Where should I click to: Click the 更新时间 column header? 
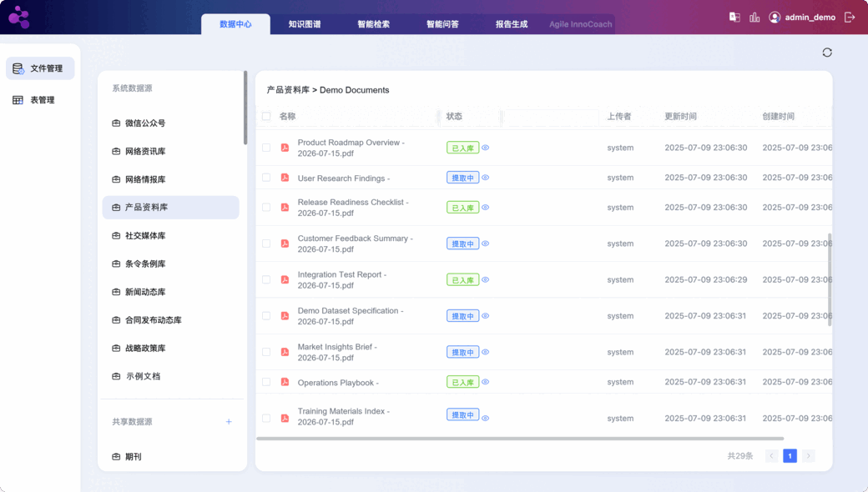tap(680, 116)
